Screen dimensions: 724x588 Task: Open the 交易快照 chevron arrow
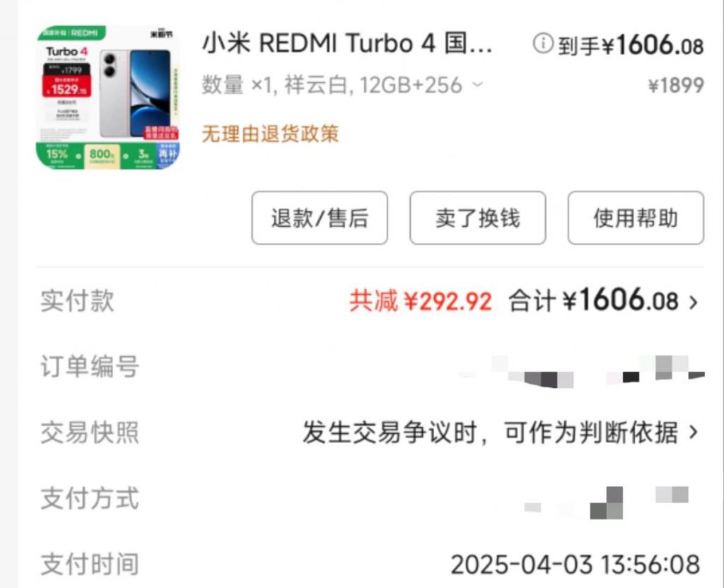pos(693,433)
